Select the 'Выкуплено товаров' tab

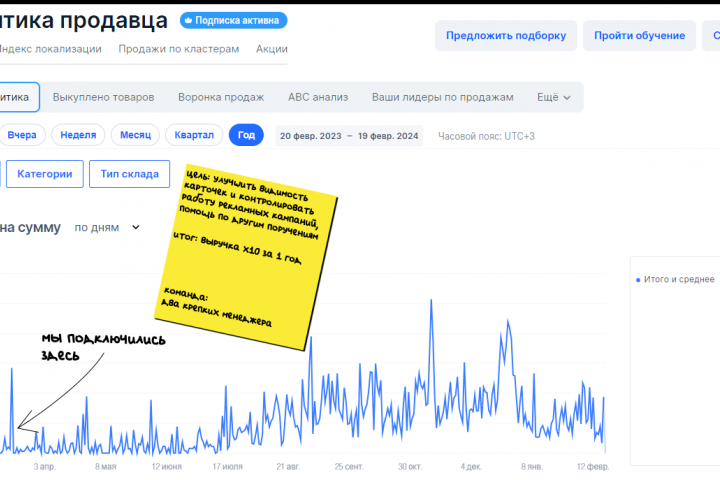(x=103, y=97)
